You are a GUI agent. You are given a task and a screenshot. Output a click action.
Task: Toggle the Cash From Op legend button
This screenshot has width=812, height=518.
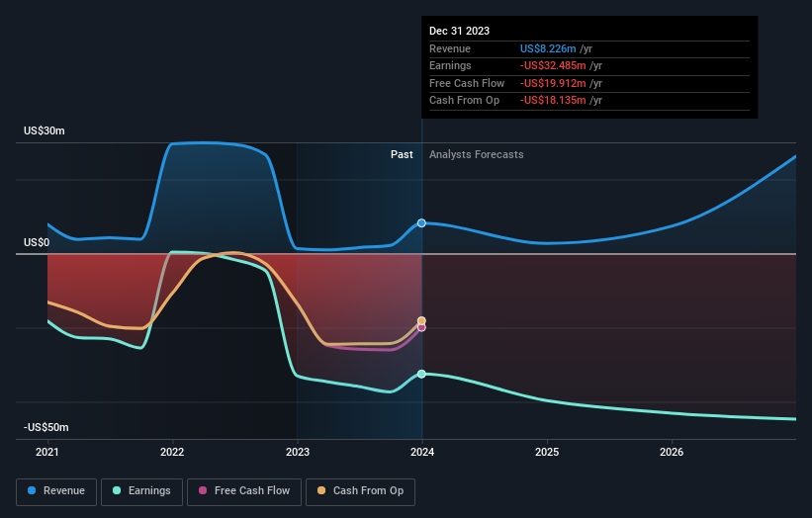[x=360, y=491]
